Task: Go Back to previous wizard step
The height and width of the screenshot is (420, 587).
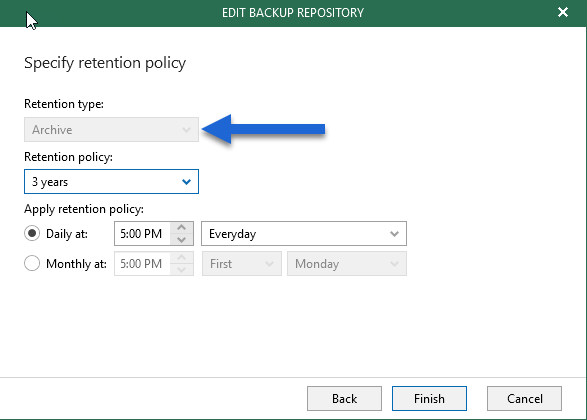Action: point(344,399)
